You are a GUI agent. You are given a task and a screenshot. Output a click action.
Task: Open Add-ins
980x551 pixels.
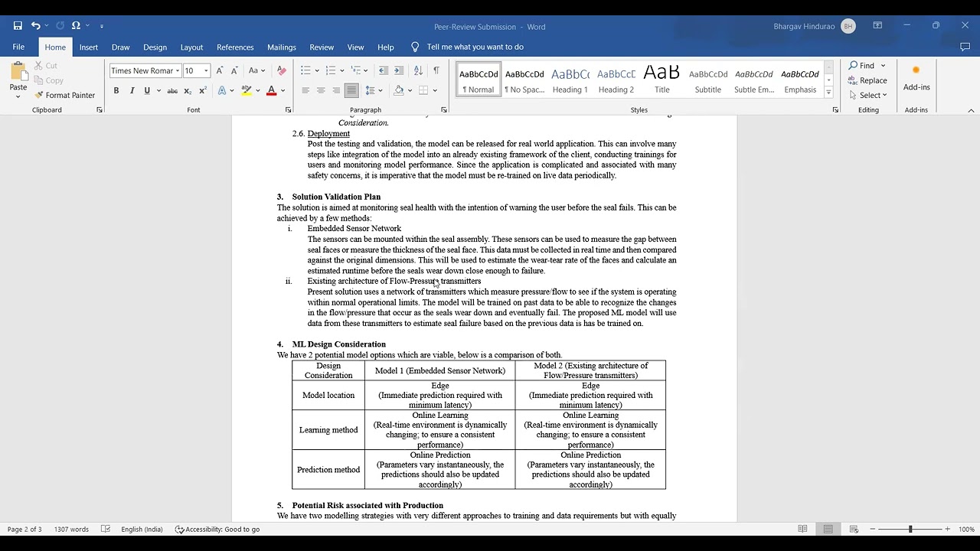pos(916,78)
